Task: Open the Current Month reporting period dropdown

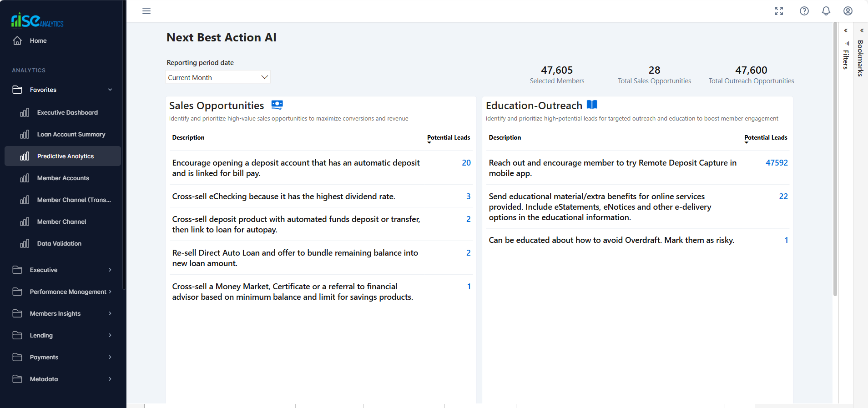Action: [218, 77]
